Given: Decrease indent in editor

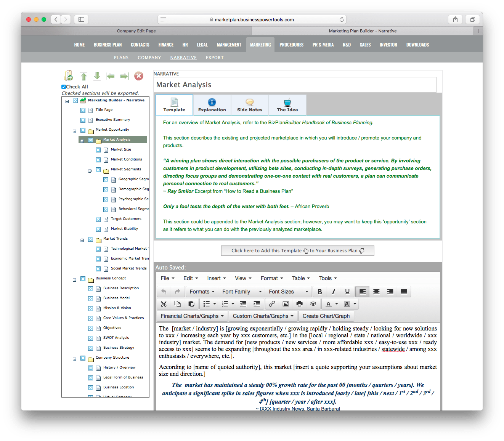Looking at the screenshot, I should (x=243, y=304).
